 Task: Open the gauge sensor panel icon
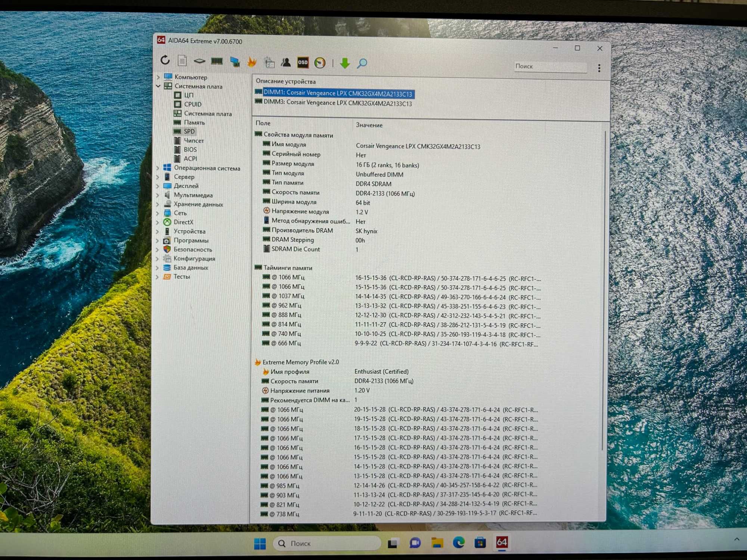pyautogui.click(x=320, y=63)
